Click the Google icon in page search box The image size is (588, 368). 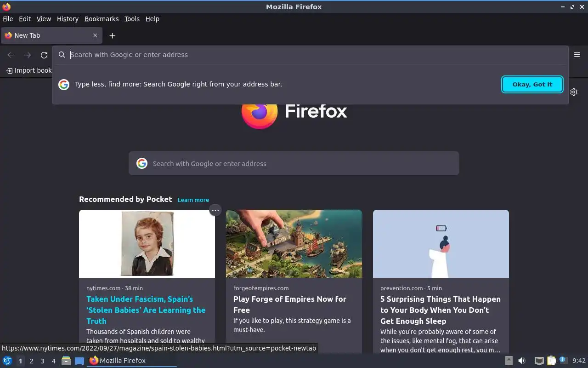(142, 163)
